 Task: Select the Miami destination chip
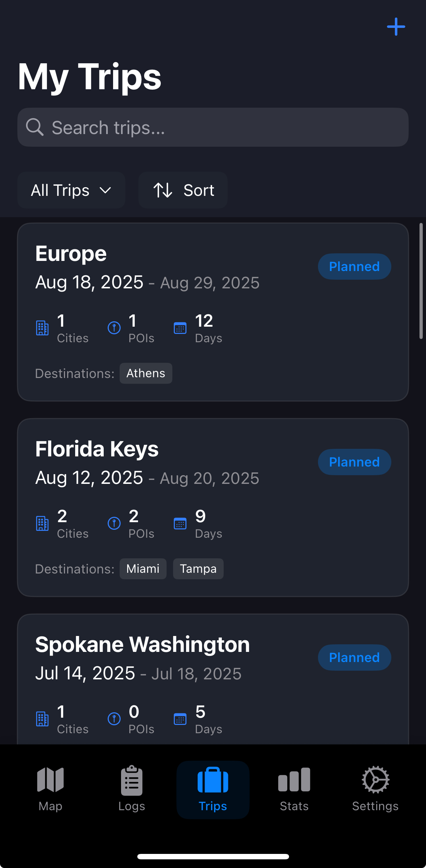(x=143, y=569)
